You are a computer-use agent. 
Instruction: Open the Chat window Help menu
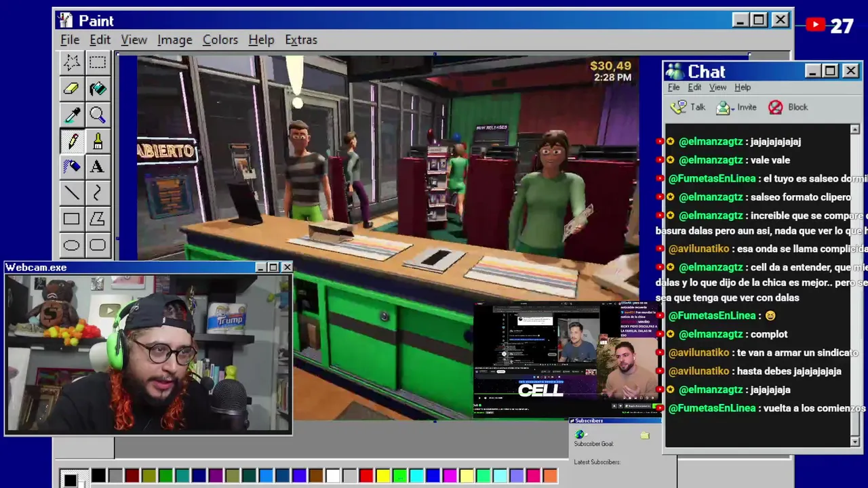pos(743,87)
